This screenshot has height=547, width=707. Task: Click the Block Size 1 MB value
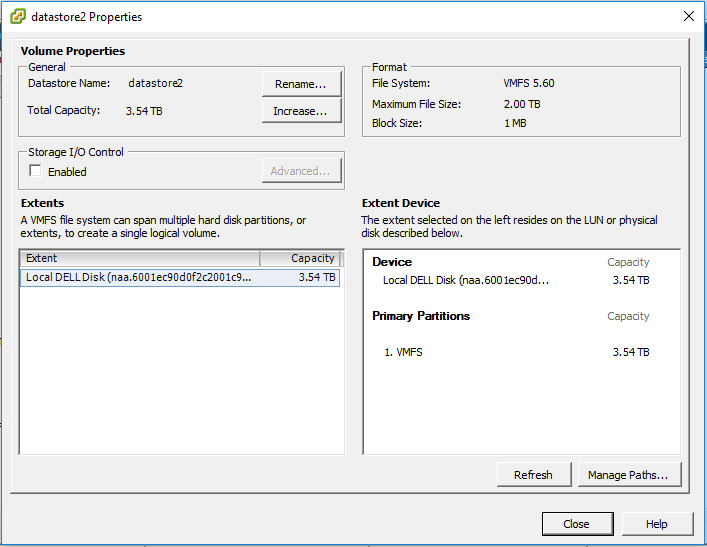tap(515, 124)
